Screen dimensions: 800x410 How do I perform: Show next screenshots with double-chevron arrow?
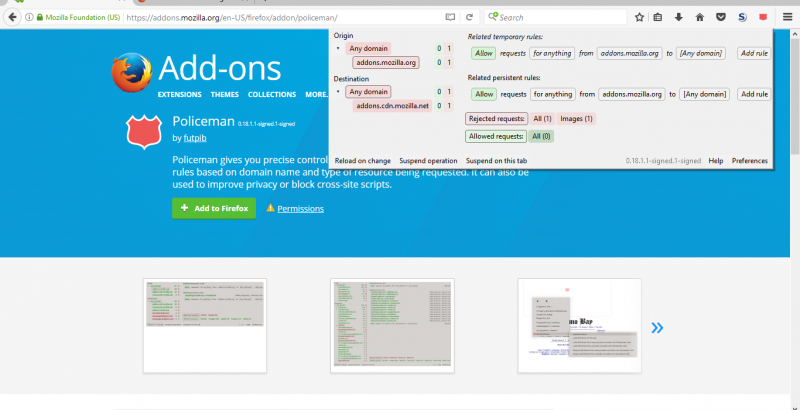coord(657,327)
